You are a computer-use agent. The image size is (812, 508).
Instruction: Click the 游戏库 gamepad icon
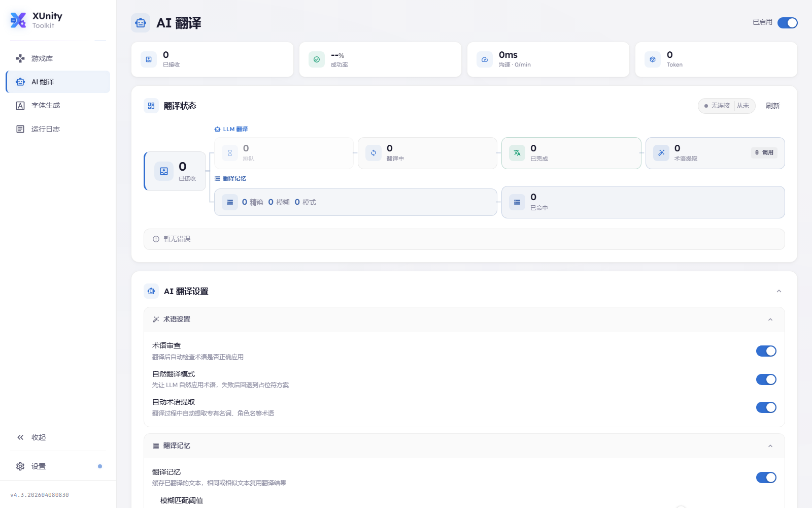coord(20,58)
